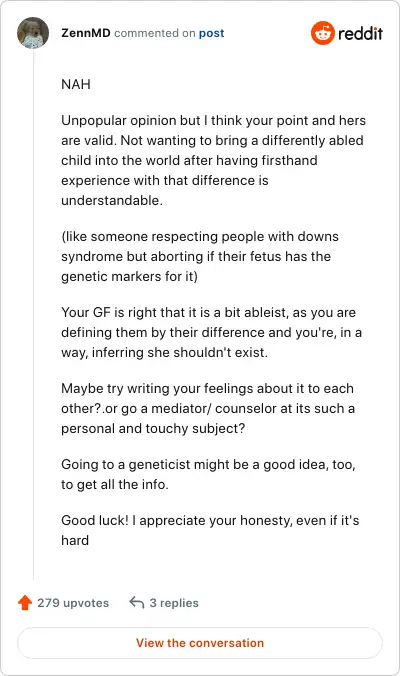400x676 pixels.
Task: Click the "Your GF is right" paragraph
Action: 211,332
